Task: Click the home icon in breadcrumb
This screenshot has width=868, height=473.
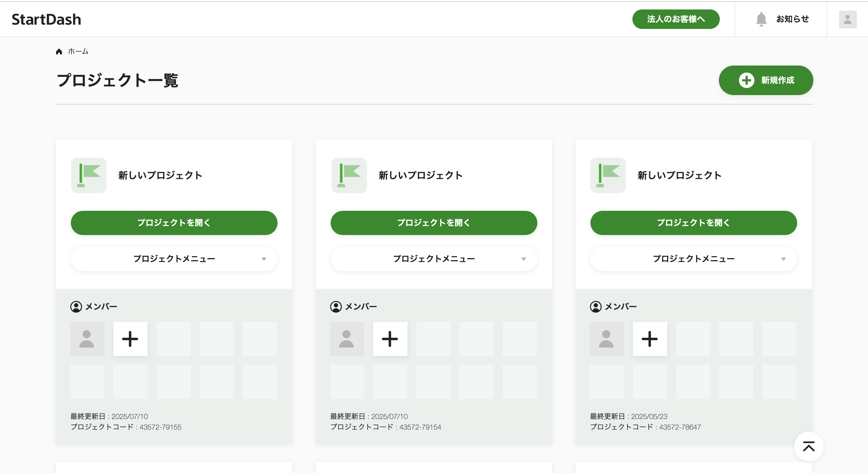Action: pos(59,52)
